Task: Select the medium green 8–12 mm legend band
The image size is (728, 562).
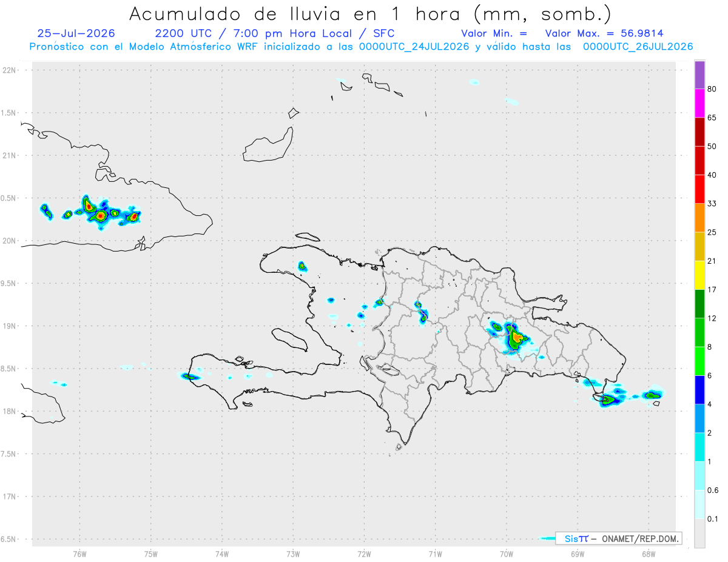Action: 699,332
